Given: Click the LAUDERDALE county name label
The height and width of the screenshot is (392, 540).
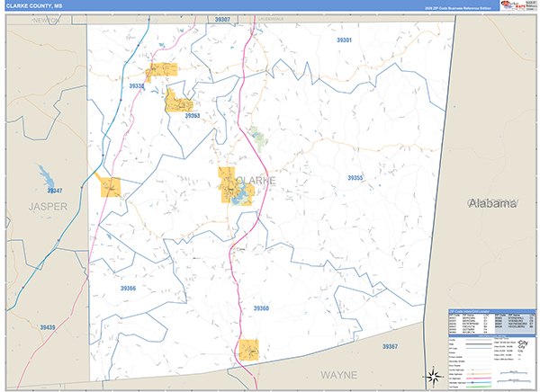Looking at the screenshot, I should (x=271, y=19).
